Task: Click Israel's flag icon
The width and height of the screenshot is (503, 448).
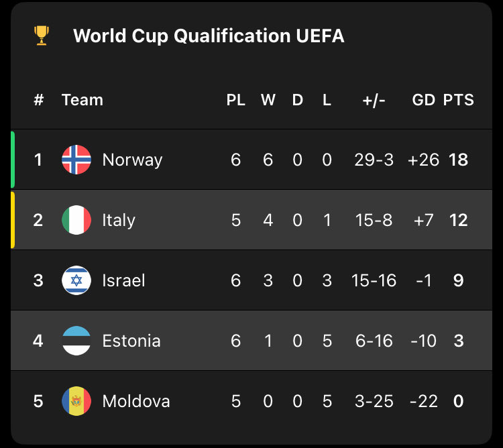Action: [x=76, y=280]
